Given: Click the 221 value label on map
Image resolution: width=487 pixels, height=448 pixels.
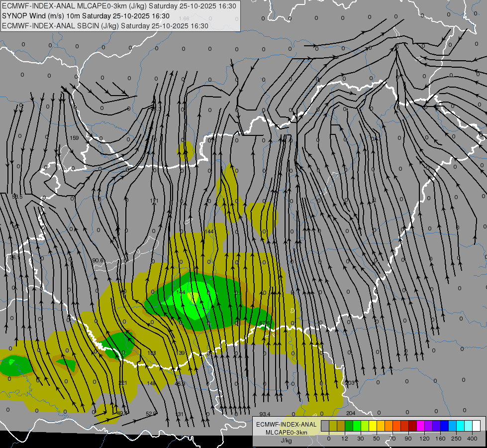Looking at the screenshot, I should 123,382.
